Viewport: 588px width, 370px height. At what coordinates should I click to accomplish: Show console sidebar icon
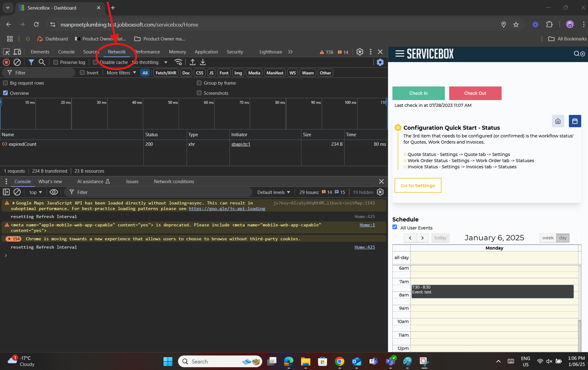pos(6,192)
